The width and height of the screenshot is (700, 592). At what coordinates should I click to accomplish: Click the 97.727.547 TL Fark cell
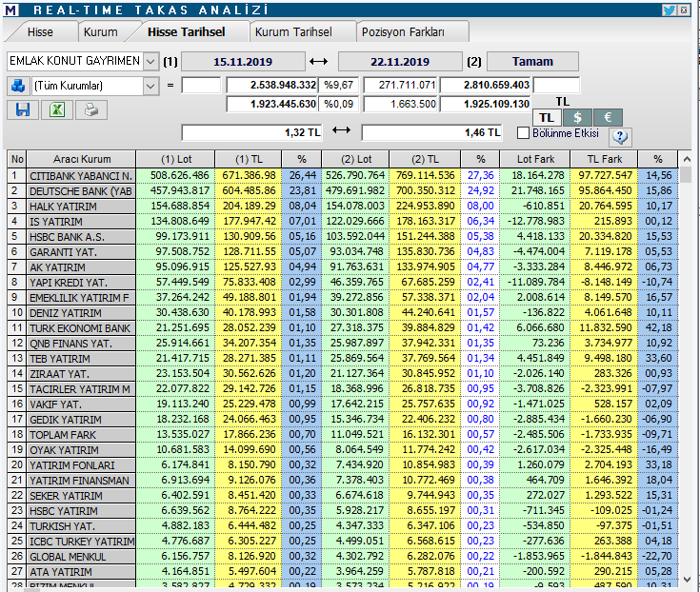(x=604, y=176)
